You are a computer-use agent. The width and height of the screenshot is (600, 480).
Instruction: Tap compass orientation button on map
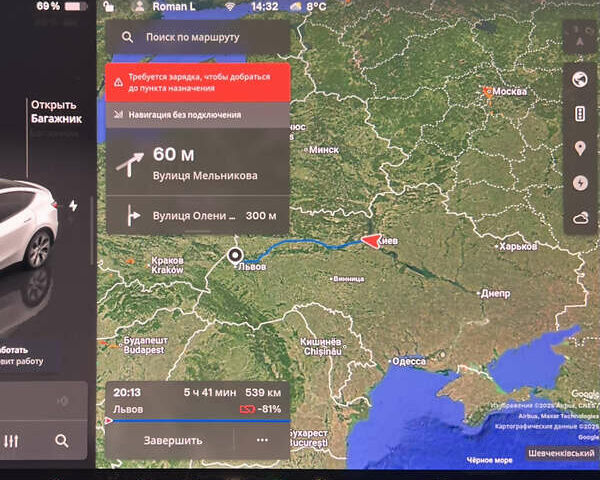(x=580, y=38)
